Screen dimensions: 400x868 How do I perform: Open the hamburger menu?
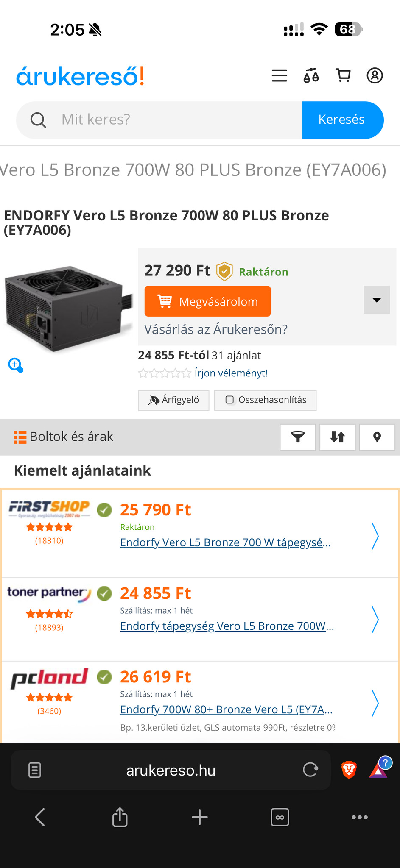(x=279, y=76)
